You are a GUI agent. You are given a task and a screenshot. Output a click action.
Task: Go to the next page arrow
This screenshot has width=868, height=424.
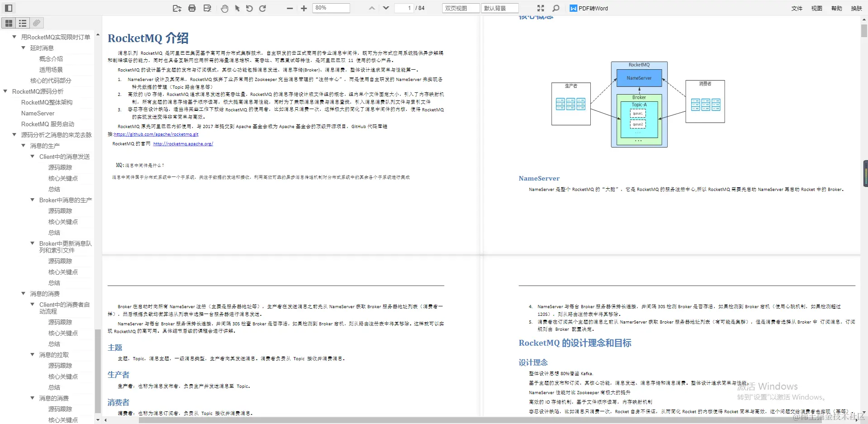(386, 8)
